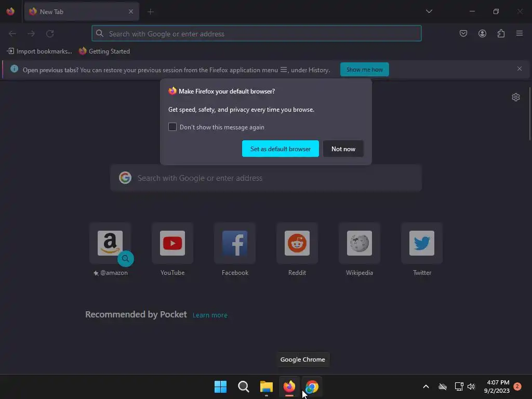This screenshot has height=399, width=532.
Task: Select the New Tab tab
Action: coord(82,11)
